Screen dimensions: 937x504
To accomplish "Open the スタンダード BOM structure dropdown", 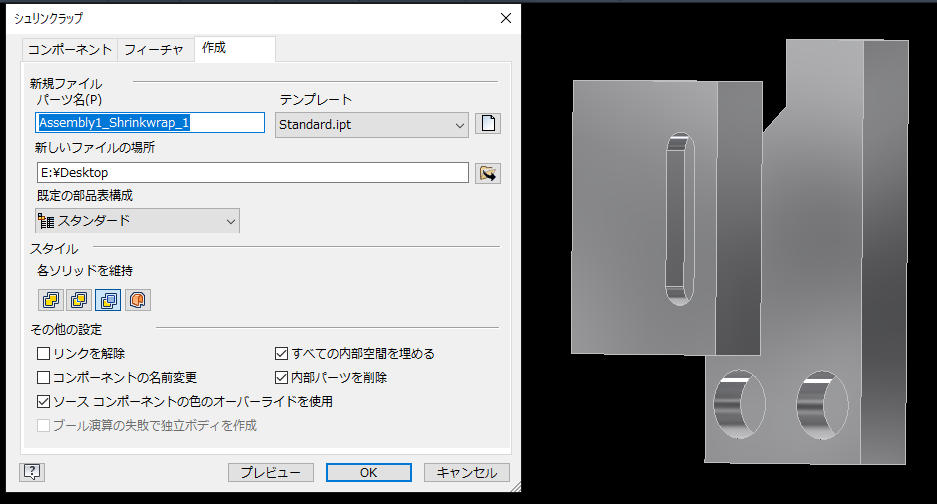I will pos(137,221).
